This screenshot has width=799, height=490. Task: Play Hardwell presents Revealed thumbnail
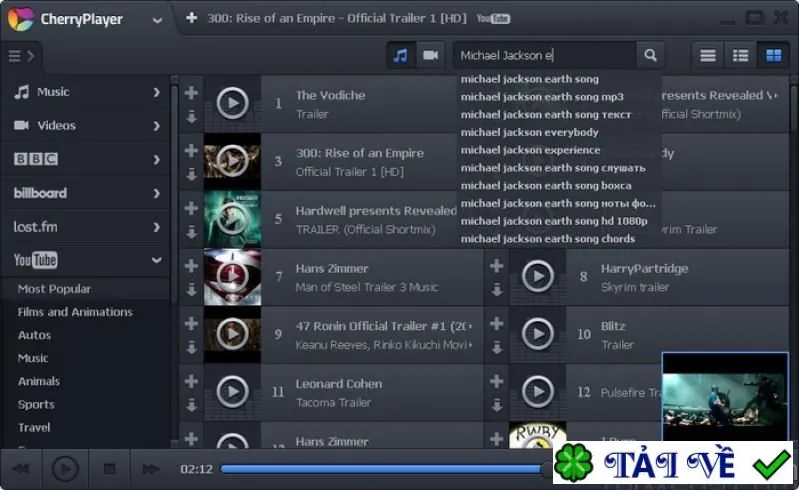232,219
